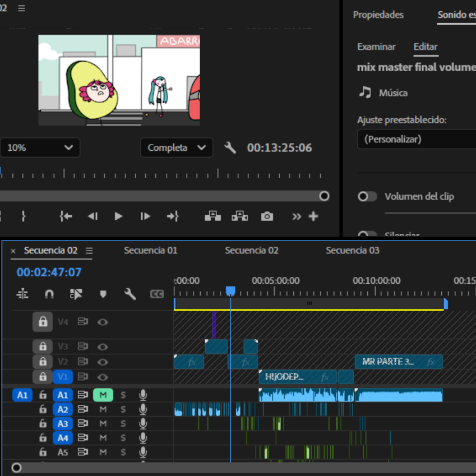The width and height of the screenshot is (476, 476).
Task: Export frame with camera icon
Action: (267, 216)
